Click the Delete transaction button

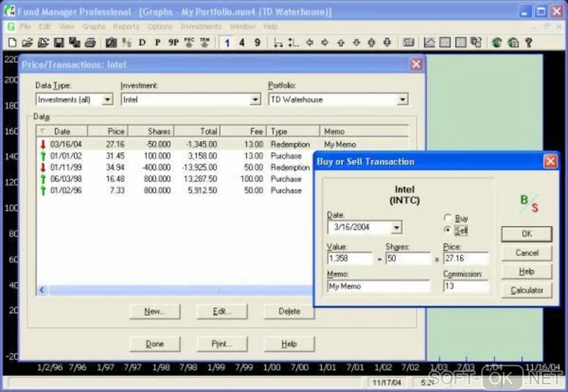pyautogui.click(x=289, y=311)
